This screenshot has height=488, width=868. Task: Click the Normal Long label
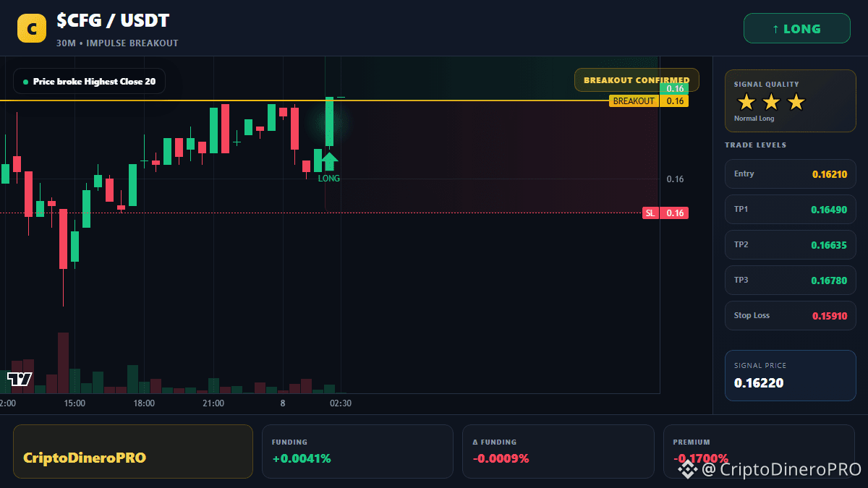pos(754,119)
